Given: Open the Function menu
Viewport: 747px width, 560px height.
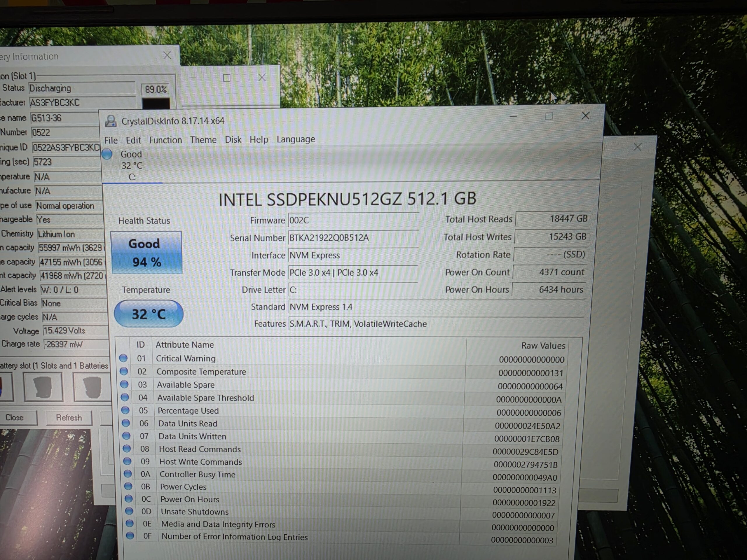Looking at the screenshot, I should pyautogui.click(x=165, y=140).
